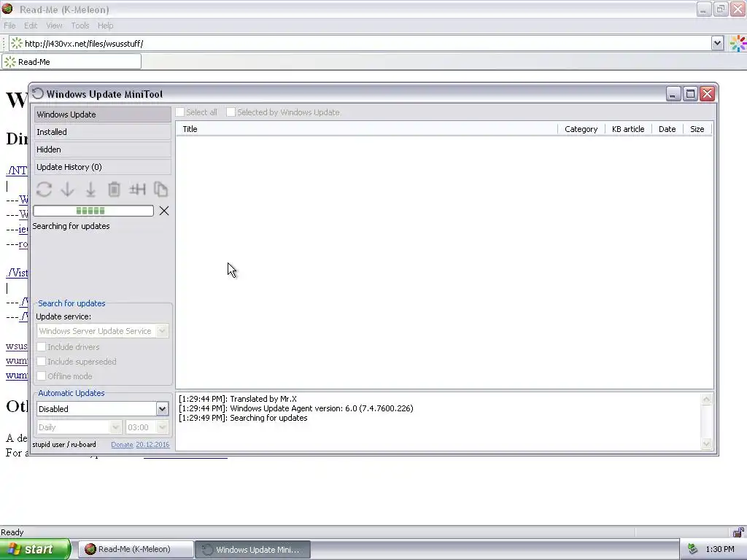Click the hide updates icon

coord(137,190)
